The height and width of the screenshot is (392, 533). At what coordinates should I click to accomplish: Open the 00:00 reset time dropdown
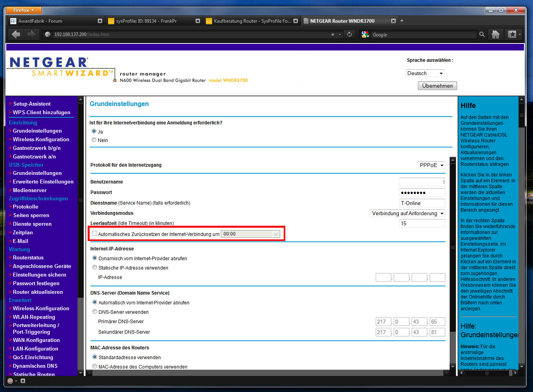tap(250, 234)
